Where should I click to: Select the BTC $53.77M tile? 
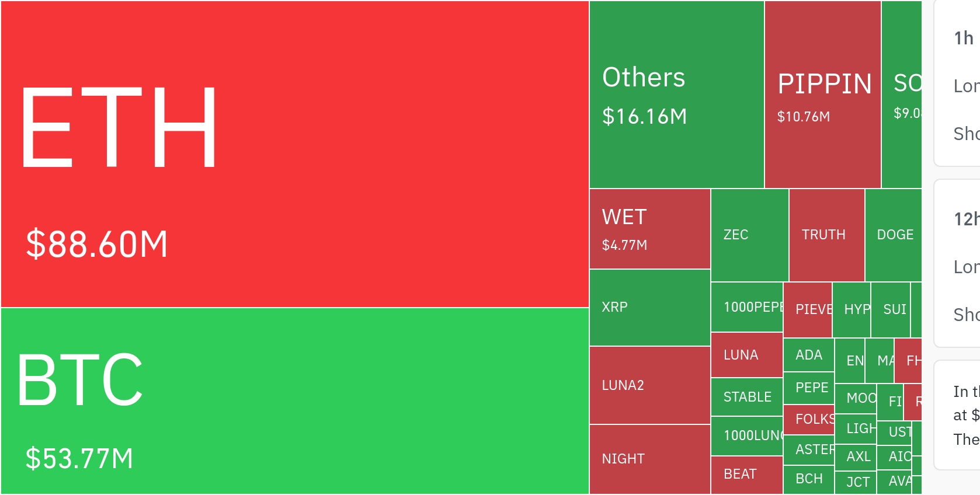coord(294,400)
